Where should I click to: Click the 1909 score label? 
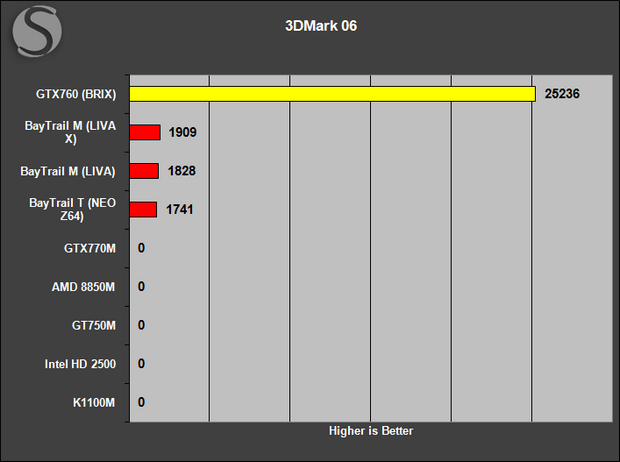182,132
